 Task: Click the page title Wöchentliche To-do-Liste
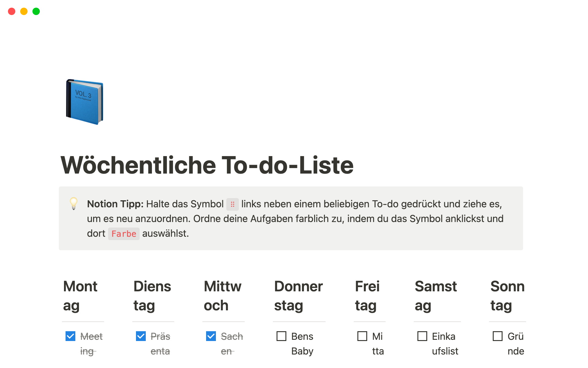207,165
